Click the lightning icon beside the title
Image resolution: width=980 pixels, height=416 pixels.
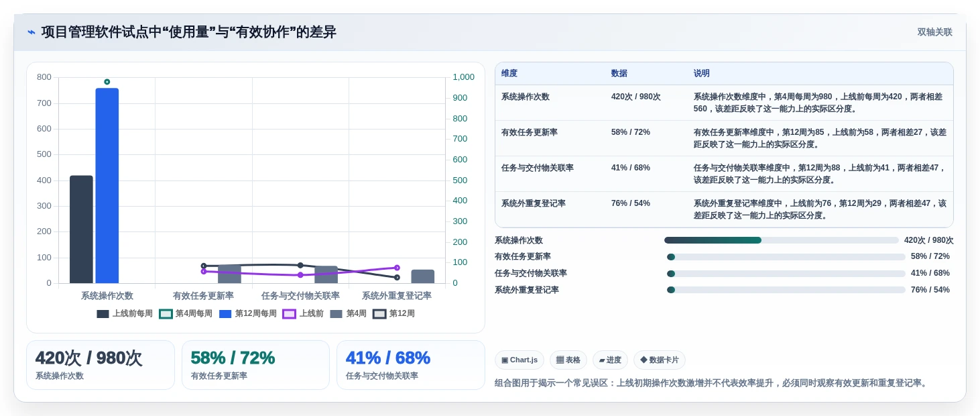(32, 32)
